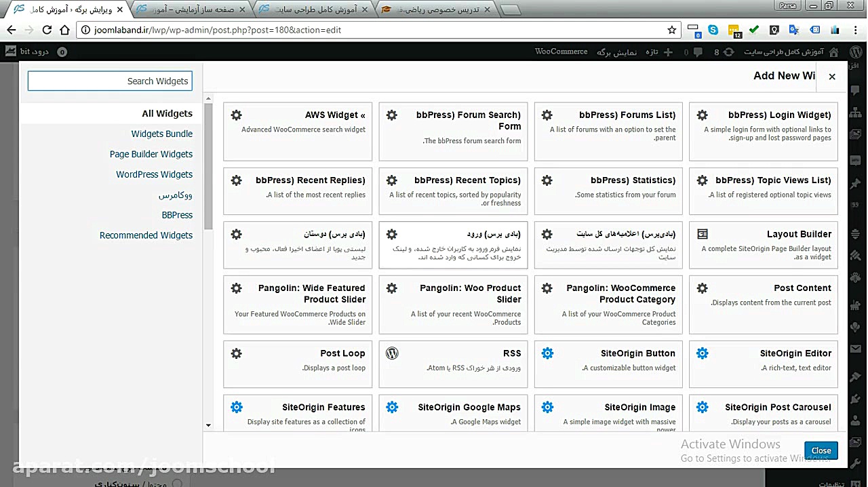Select the Widgets Bundle category
Screen dimensions: 868x487
tap(162, 134)
